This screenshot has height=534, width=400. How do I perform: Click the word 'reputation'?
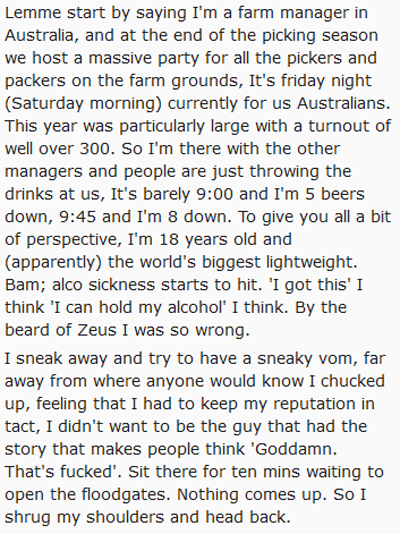coord(314,405)
